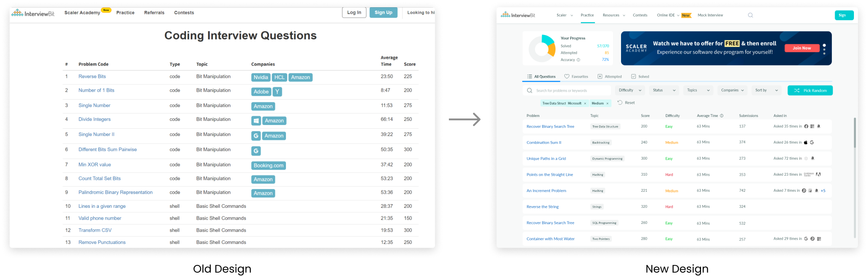Expand the Companies filter dropdown

coord(732,90)
